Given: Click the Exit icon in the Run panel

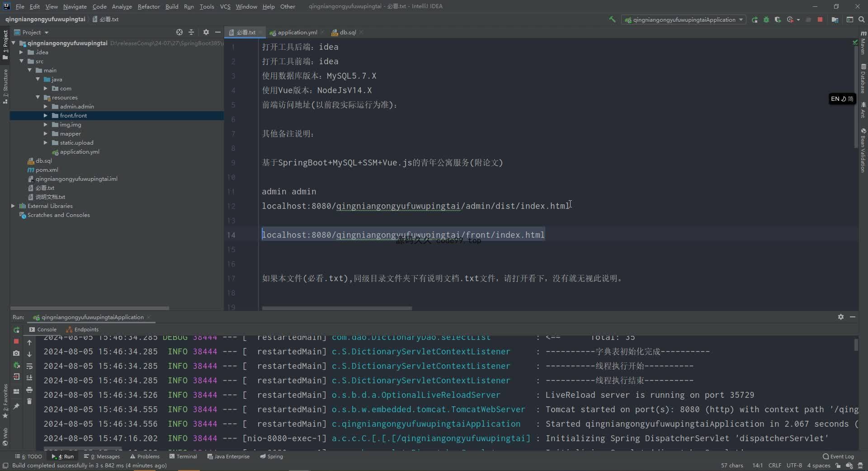Looking at the screenshot, I should (16, 377).
